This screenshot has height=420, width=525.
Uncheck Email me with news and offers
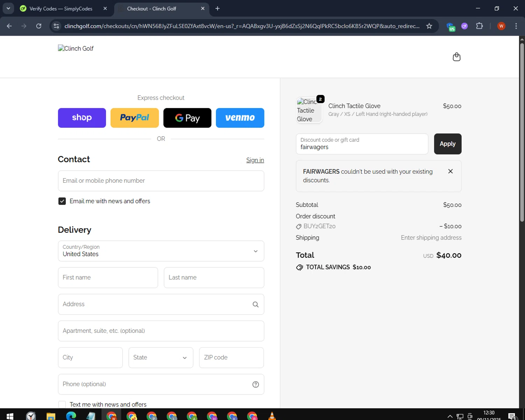click(x=62, y=201)
